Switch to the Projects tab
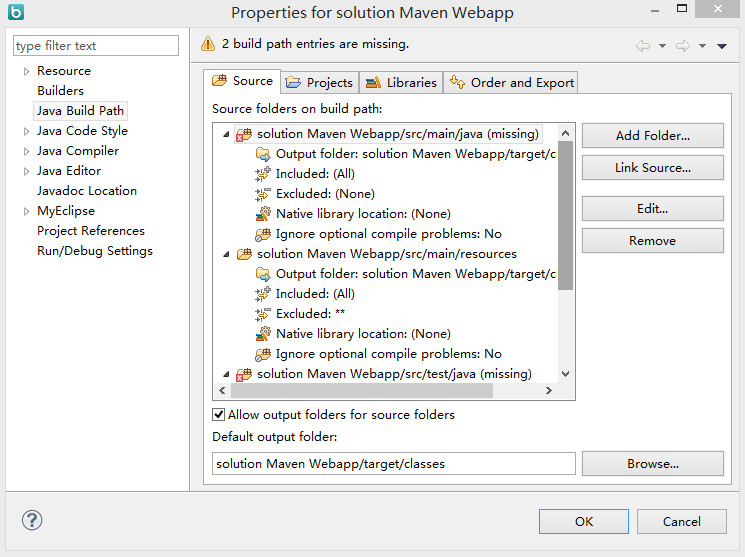Image resolution: width=745 pixels, height=557 pixels. [x=319, y=83]
